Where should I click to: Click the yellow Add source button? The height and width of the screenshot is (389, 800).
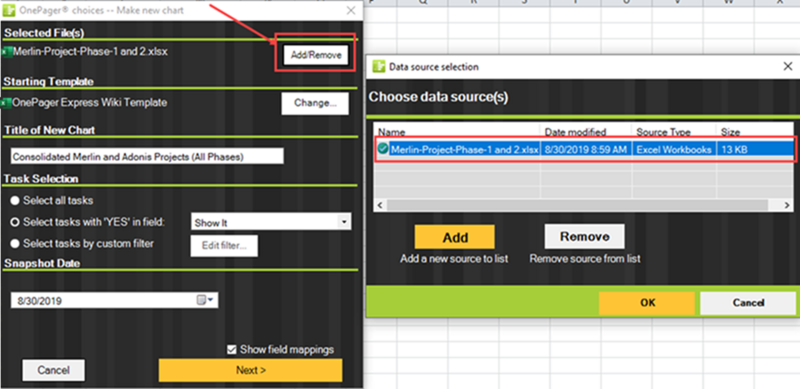point(455,237)
